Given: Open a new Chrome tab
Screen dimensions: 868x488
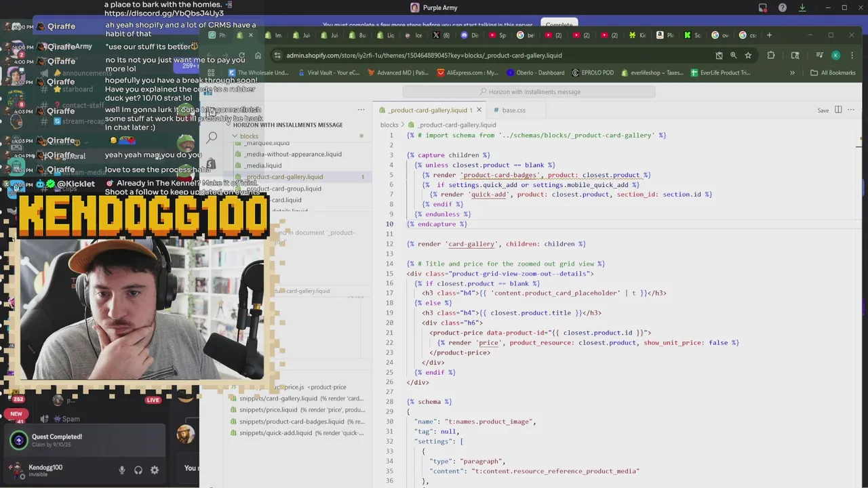Looking at the screenshot, I should (x=769, y=35).
